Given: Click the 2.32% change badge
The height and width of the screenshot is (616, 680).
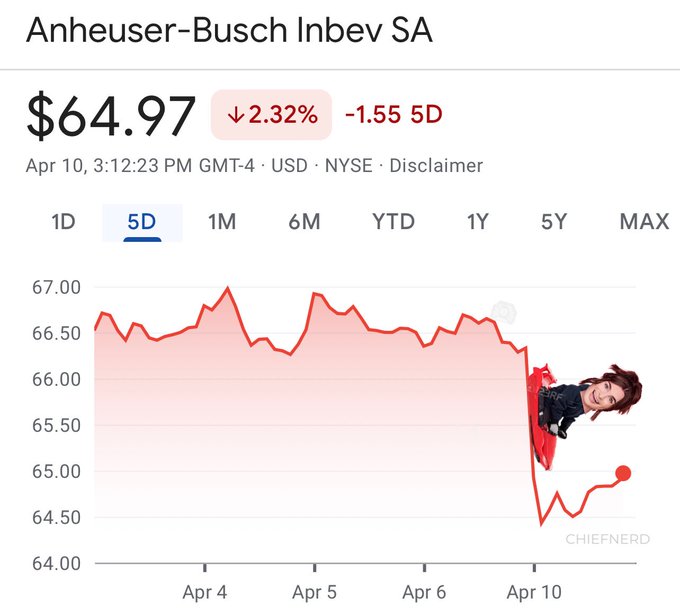Looking at the screenshot, I should 271,115.
